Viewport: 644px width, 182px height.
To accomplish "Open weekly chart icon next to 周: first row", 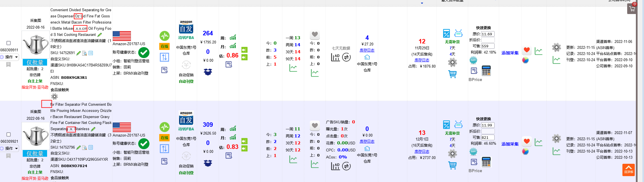I will click(x=233, y=37).
